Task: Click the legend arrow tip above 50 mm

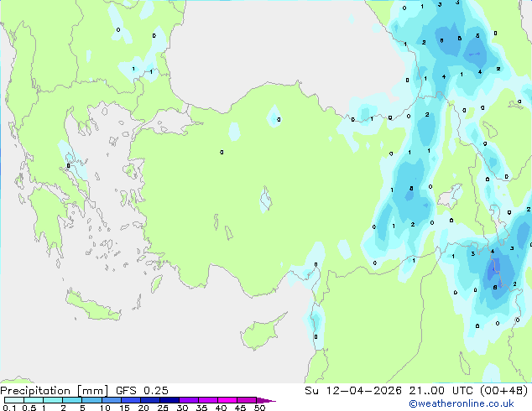Action: (x=266, y=400)
